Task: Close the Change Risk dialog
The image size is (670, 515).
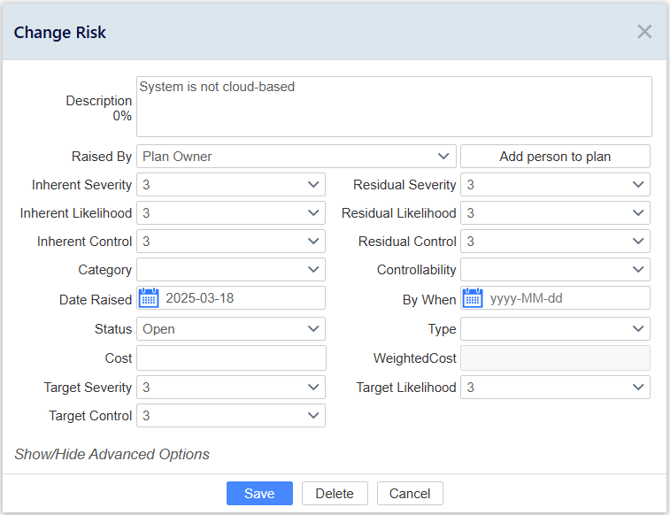Action: coord(644,32)
